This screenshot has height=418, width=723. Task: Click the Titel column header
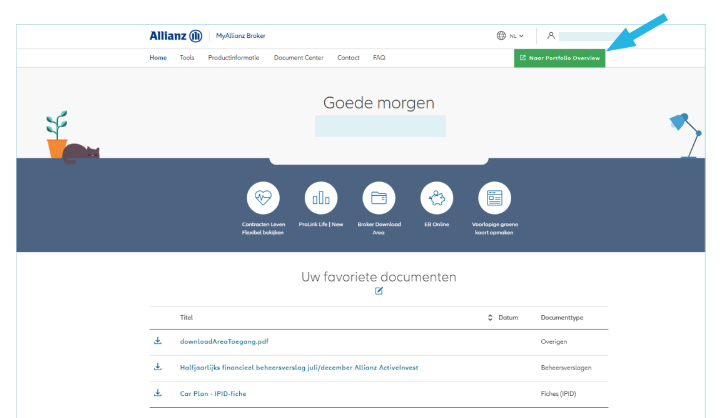[x=186, y=318]
